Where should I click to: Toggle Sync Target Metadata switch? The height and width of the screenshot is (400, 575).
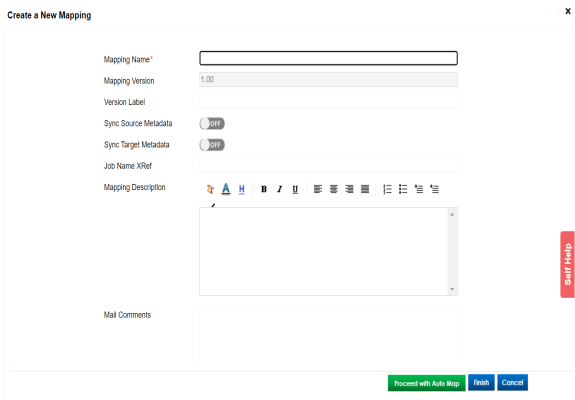212,145
